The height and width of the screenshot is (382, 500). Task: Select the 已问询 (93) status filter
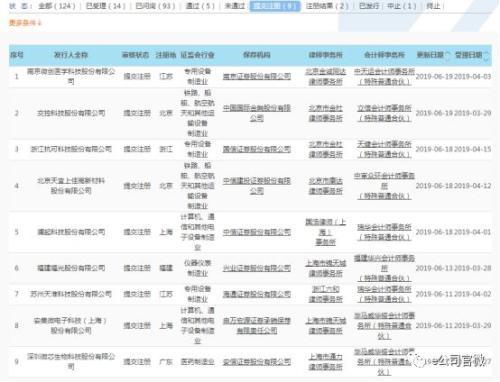tap(155, 6)
